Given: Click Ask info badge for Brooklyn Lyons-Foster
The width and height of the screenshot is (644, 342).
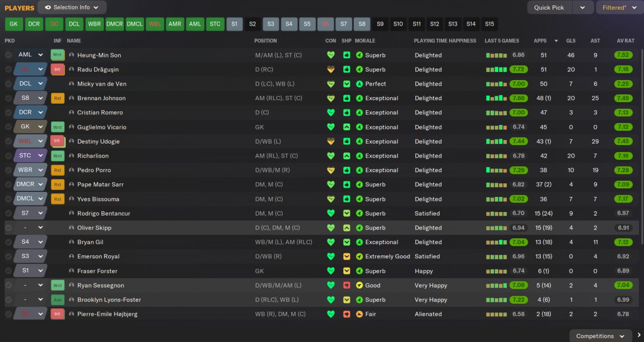Looking at the screenshot, I should point(57,300).
